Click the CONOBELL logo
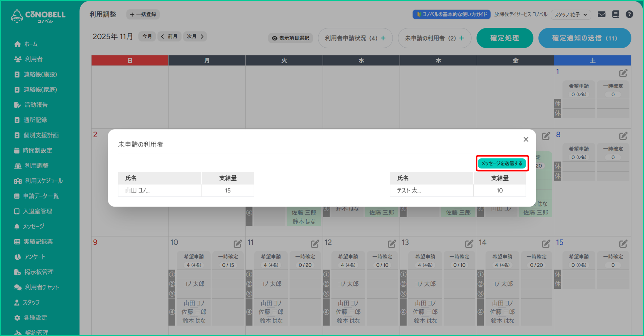The height and width of the screenshot is (336, 644). (x=38, y=16)
